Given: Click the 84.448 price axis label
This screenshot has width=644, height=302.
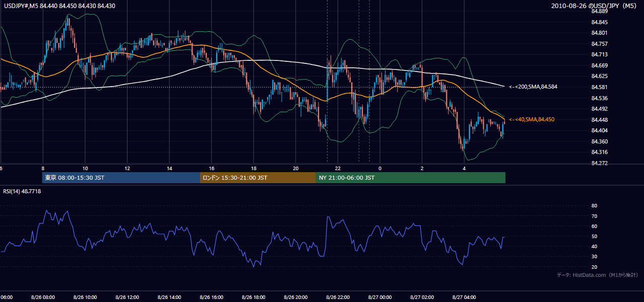Looking at the screenshot, I should [x=599, y=120].
